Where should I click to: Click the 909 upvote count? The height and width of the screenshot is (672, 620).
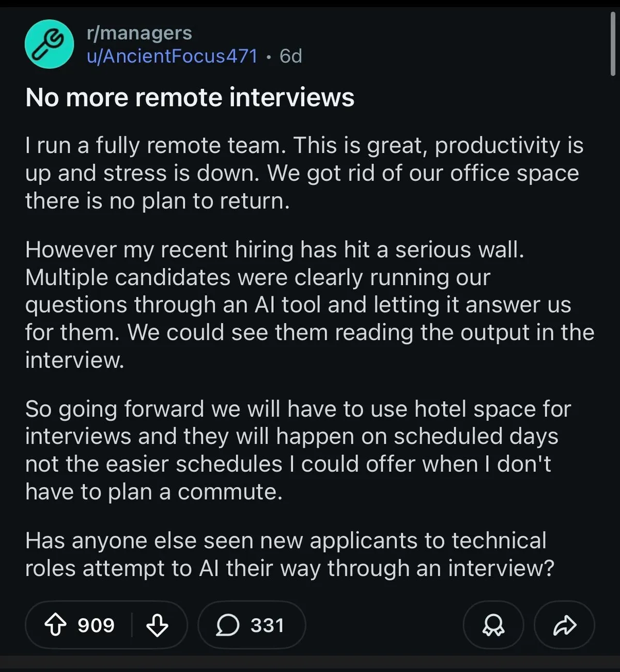[96, 625]
